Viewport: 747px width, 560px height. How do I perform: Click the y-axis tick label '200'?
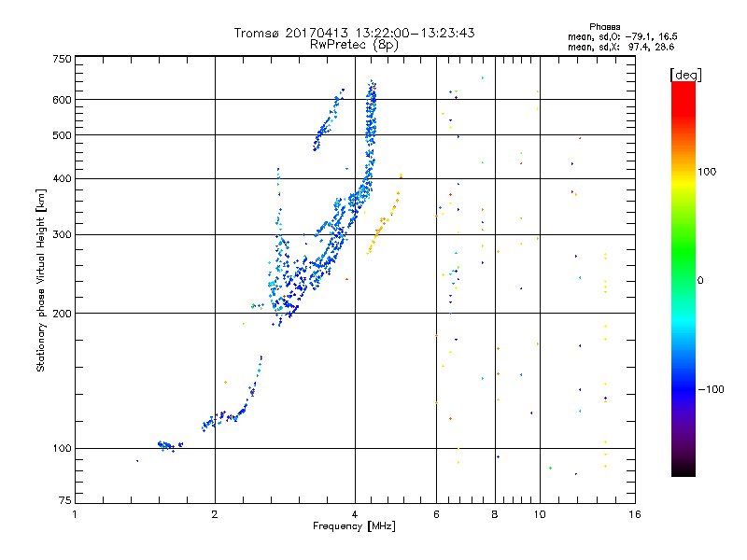pyautogui.click(x=63, y=314)
